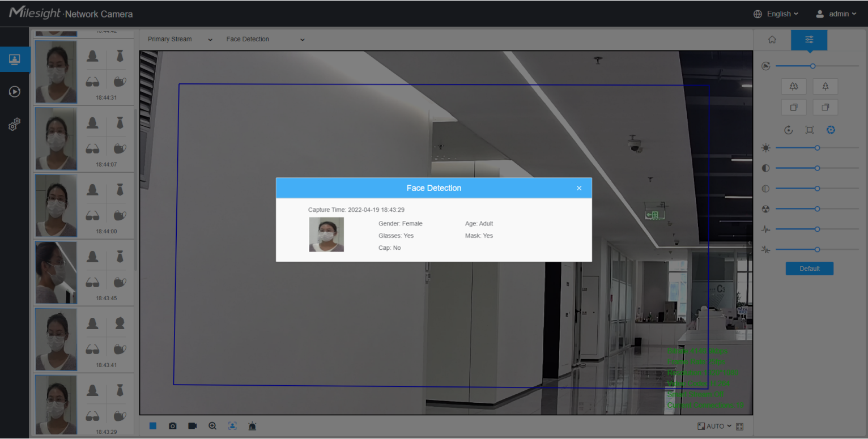Switch to the home tab in right panel

[x=772, y=40]
